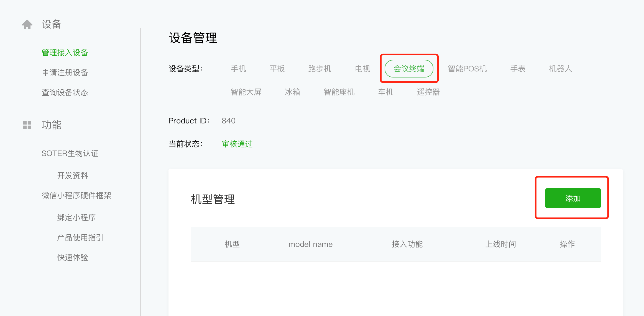
Task: Open 申请注册设备 sidebar item
Action: click(x=65, y=72)
